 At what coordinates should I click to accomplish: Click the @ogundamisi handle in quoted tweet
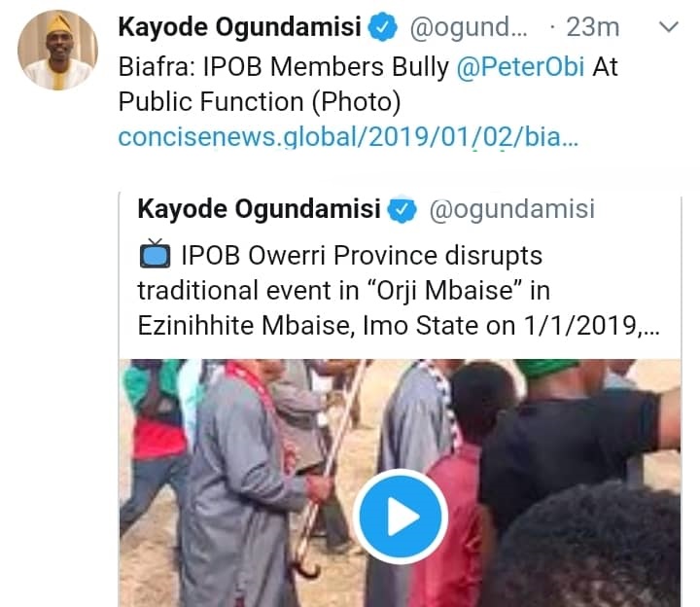[512, 209]
